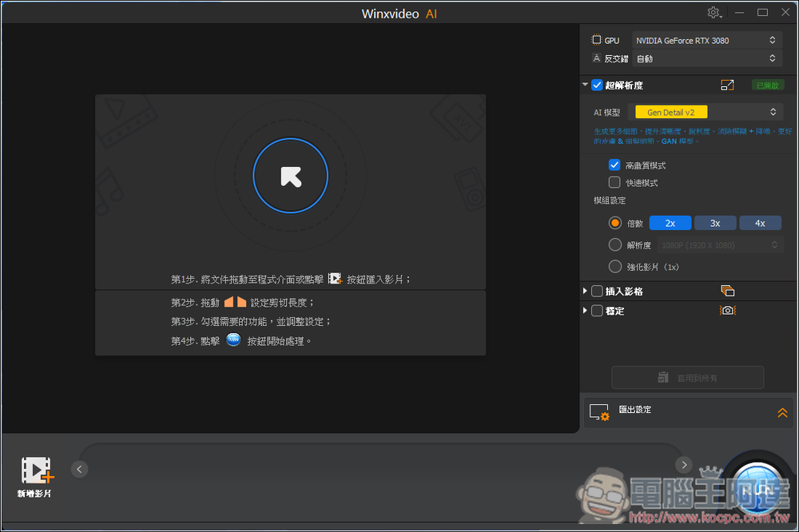The width and height of the screenshot is (799, 532).
Task: Uncheck the 超解析度 checkbox
Action: (597, 85)
